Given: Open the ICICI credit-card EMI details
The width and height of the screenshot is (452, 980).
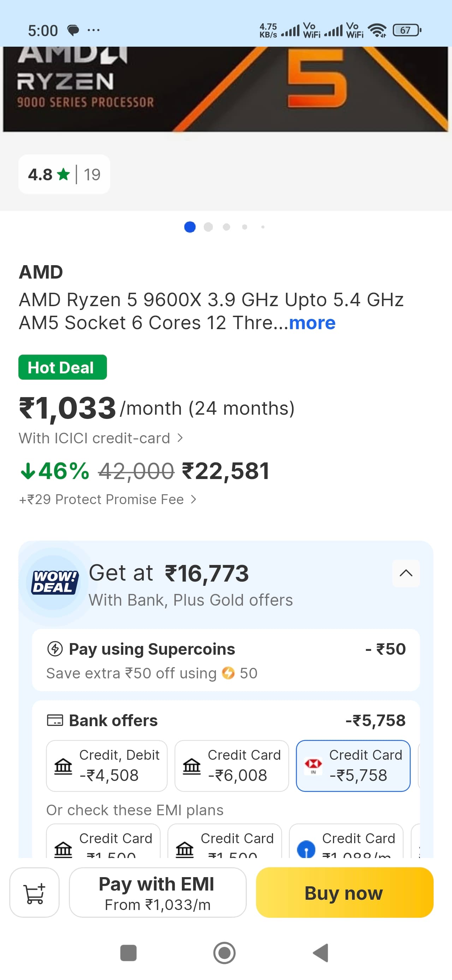Looking at the screenshot, I should 101,438.
